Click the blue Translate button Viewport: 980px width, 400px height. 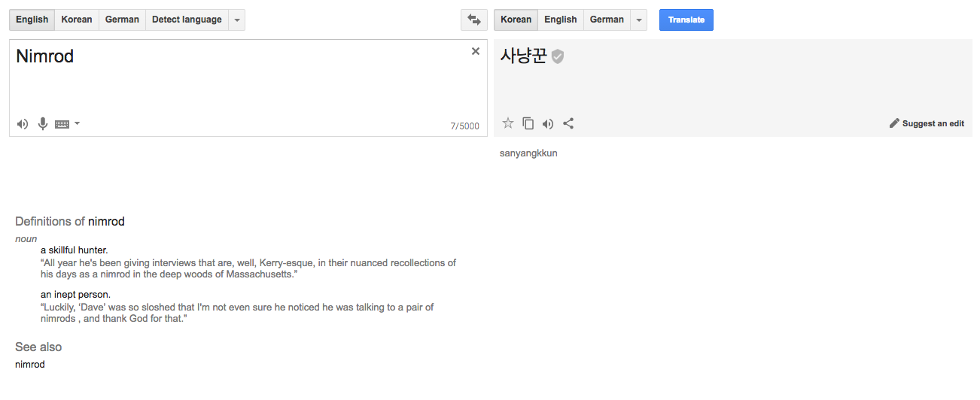pos(686,20)
